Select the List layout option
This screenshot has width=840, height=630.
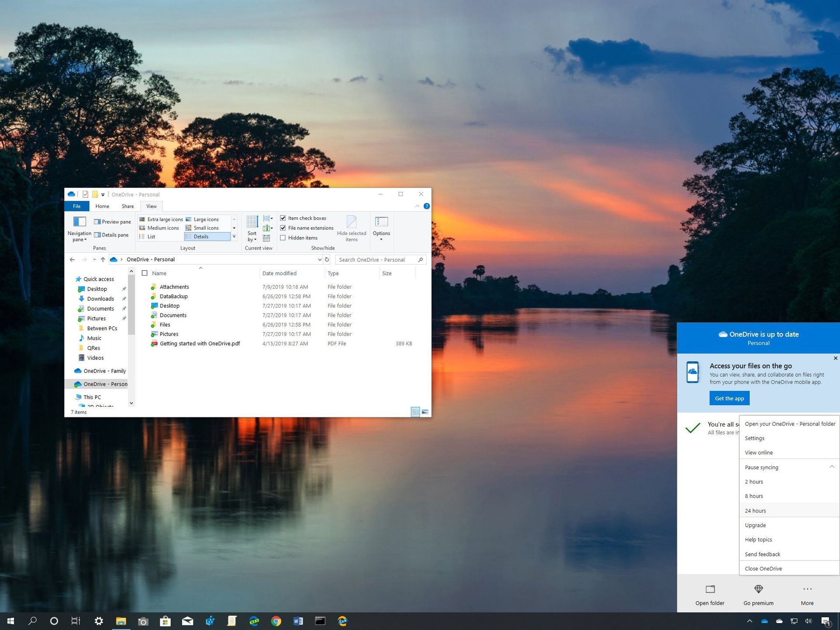pos(151,236)
